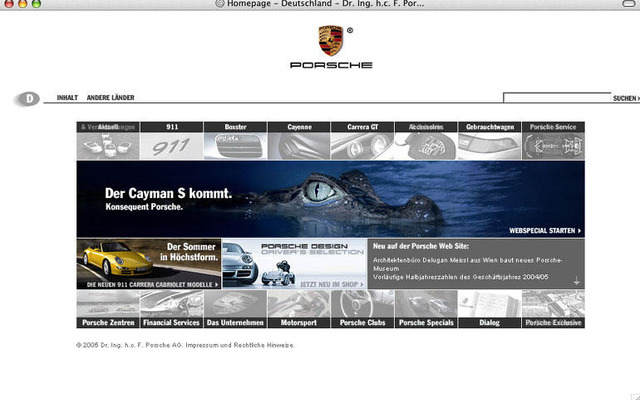Click the Motorsport thumbnail image
640x400 pixels.
point(299,304)
